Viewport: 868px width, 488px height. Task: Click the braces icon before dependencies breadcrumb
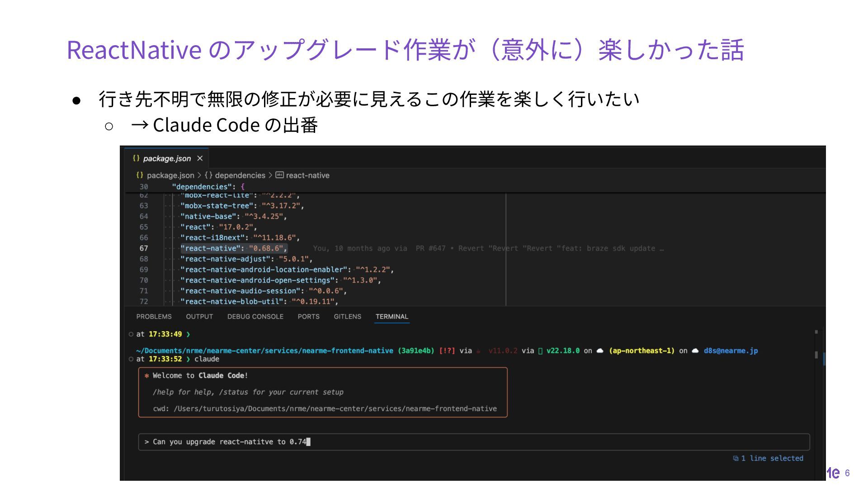[x=208, y=175]
